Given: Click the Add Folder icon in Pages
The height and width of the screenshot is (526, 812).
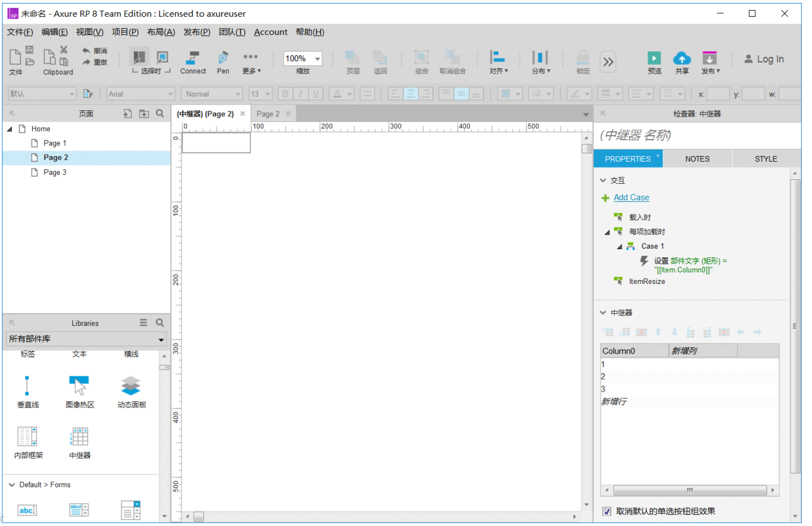Looking at the screenshot, I should click(x=144, y=114).
